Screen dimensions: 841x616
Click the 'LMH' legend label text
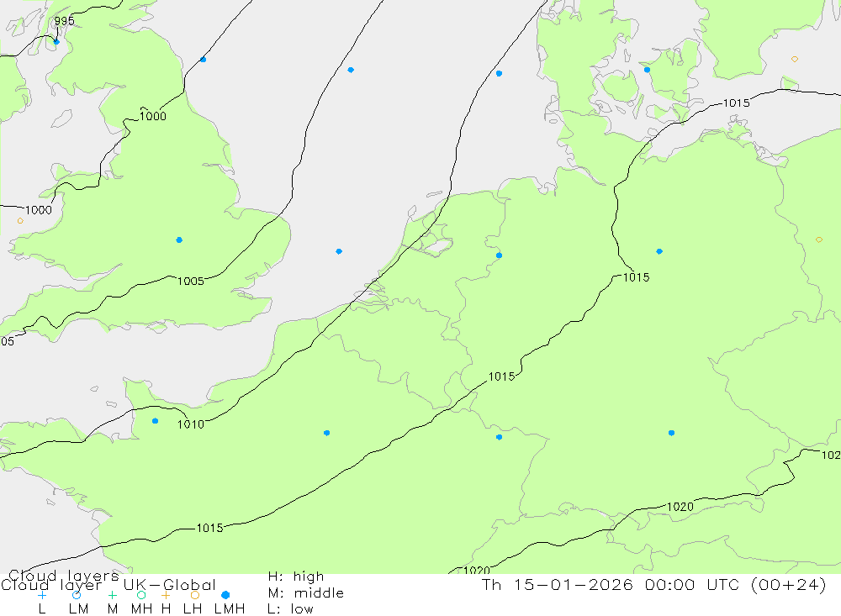coord(230,609)
